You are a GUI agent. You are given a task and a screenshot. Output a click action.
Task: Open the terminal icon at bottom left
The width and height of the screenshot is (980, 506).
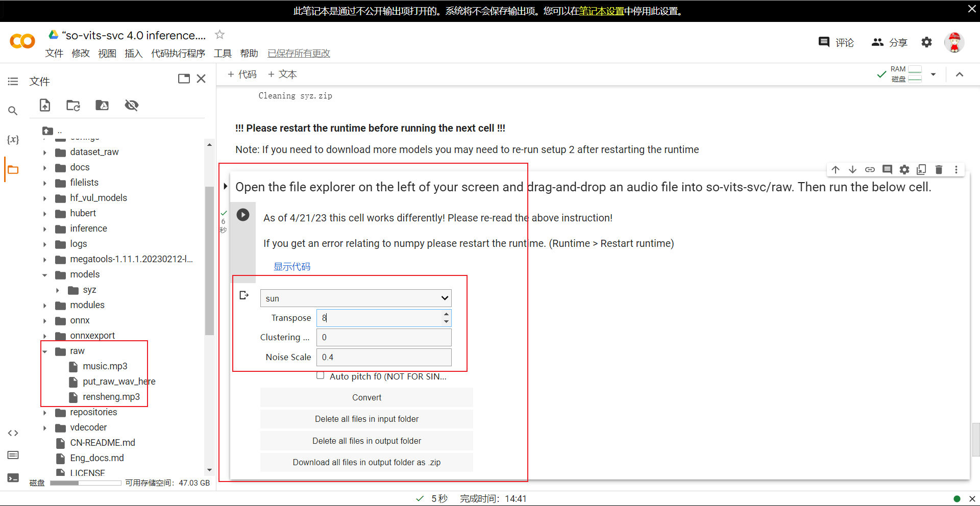point(13,478)
